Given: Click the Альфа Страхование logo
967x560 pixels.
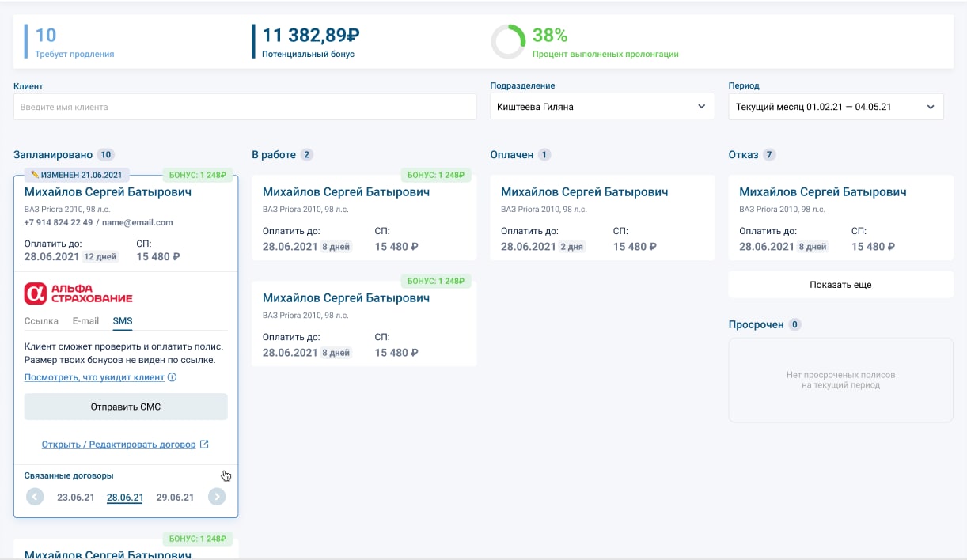Looking at the screenshot, I should [x=78, y=293].
